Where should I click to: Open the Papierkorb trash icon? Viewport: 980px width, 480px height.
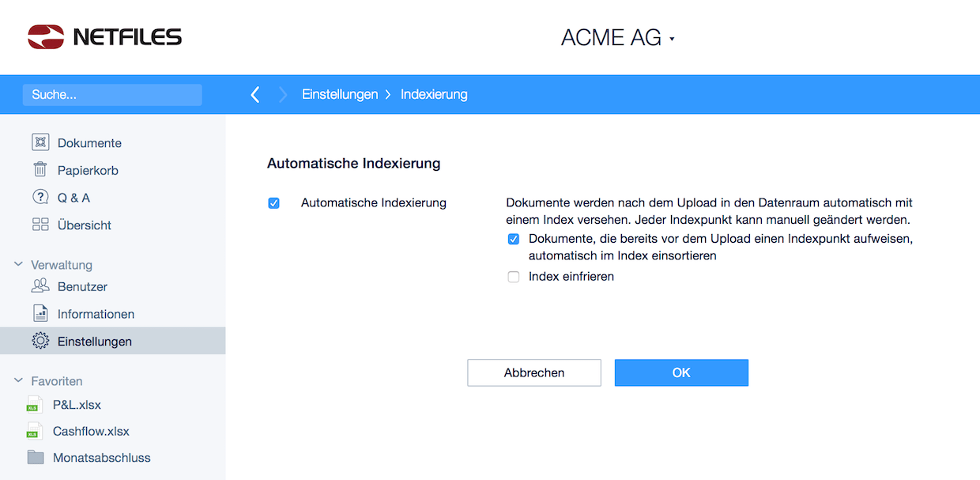(40, 170)
